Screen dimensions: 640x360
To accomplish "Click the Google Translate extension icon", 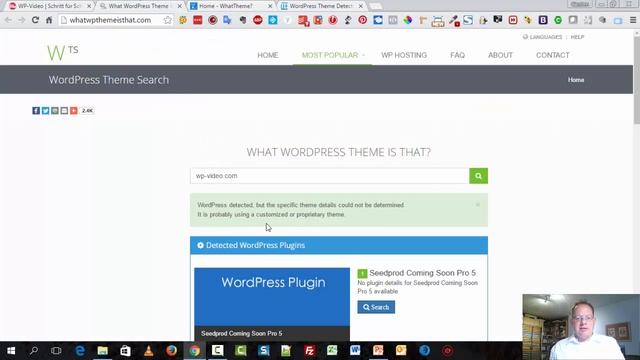I will pos(227,20).
